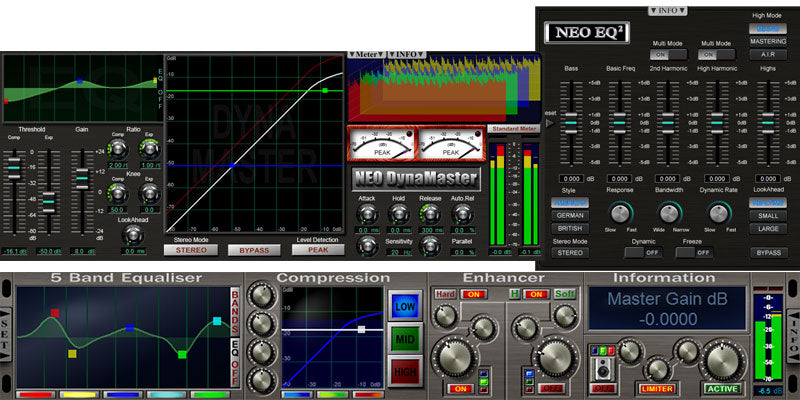The image size is (800, 400).
Task: Select the HIGH band in Compression
Action: coord(405,372)
